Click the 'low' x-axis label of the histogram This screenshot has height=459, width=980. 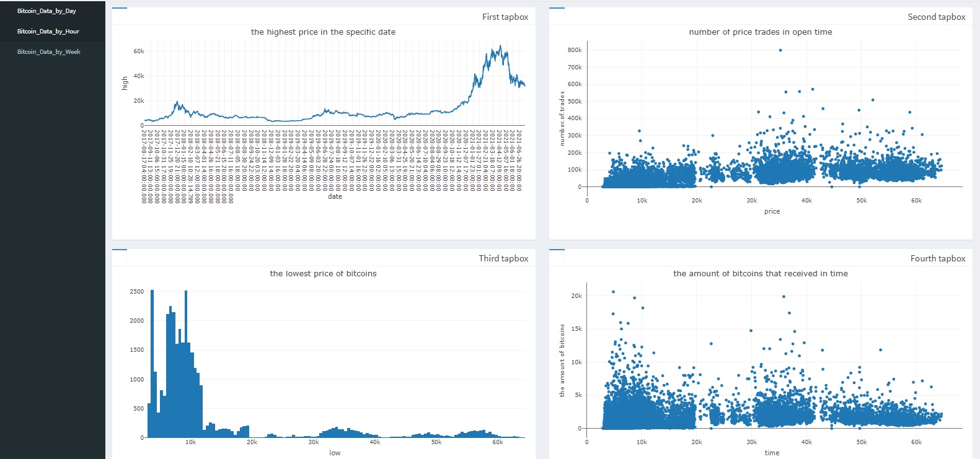click(x=335, y=453)
